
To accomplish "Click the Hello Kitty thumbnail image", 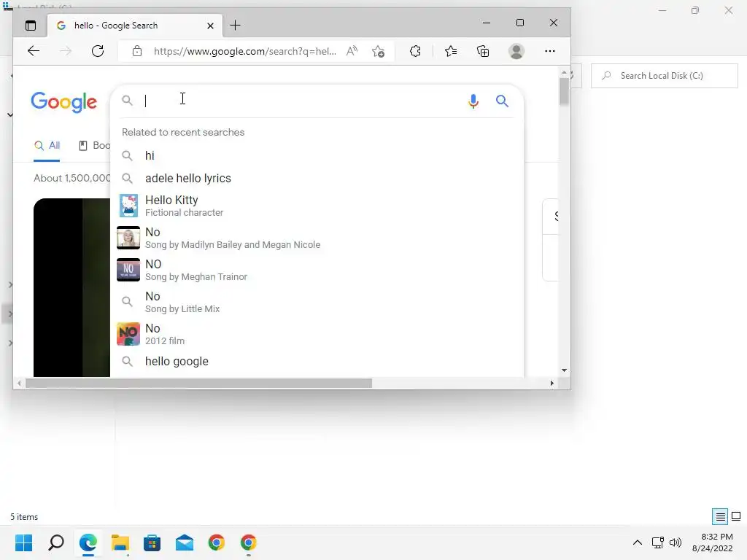I will pyautogui.click(x=128, y=206).
